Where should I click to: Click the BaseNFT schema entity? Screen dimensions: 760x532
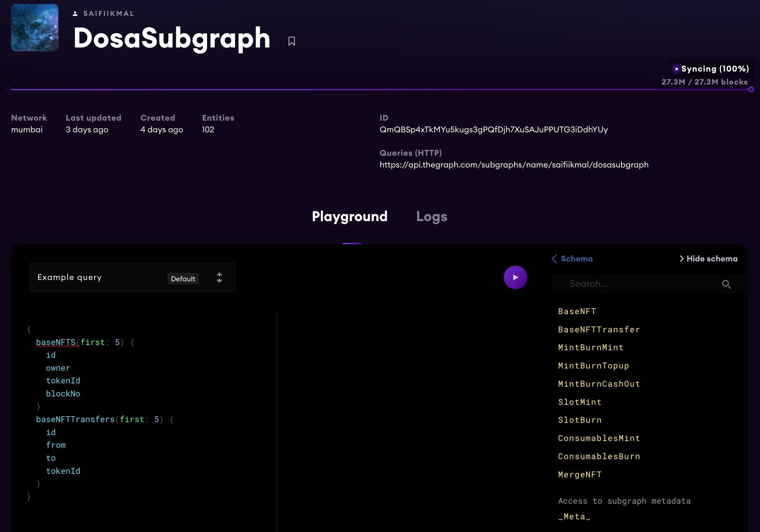[578, 311]
